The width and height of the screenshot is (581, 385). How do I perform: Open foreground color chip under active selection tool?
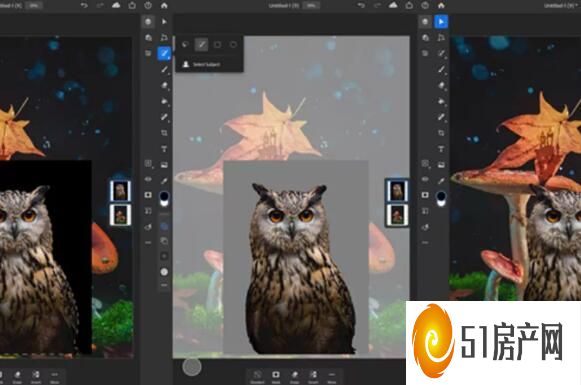pyautogui.click(x=164, y=196)
